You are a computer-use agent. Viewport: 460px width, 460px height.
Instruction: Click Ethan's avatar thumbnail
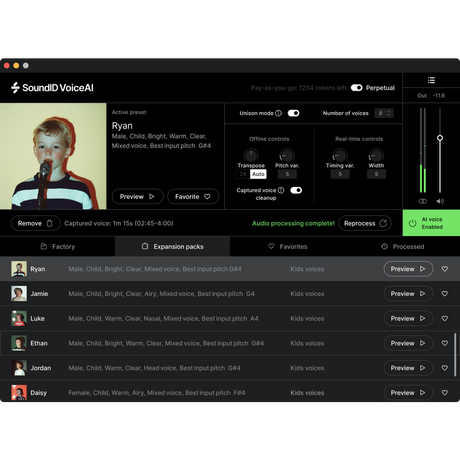[x=19, y=343]
